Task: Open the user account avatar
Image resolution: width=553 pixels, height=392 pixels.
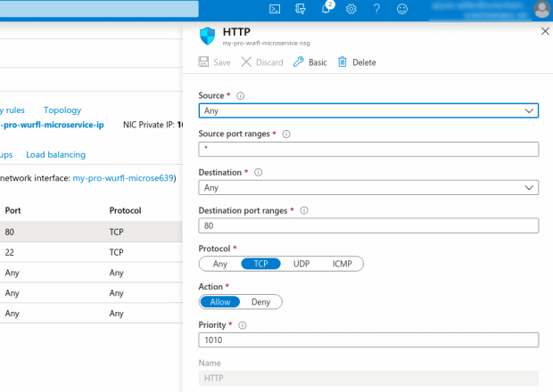Action: pyautogui.click(x=541, y=9)
